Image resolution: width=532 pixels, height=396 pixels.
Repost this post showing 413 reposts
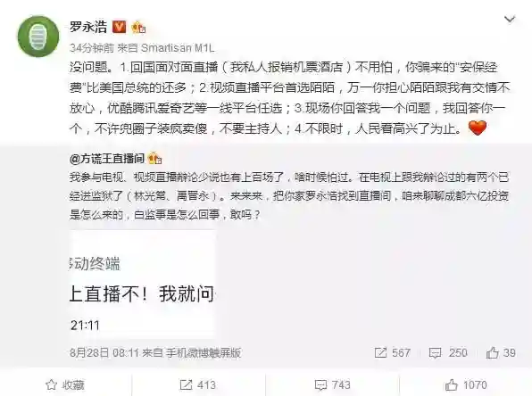point(197,384)
